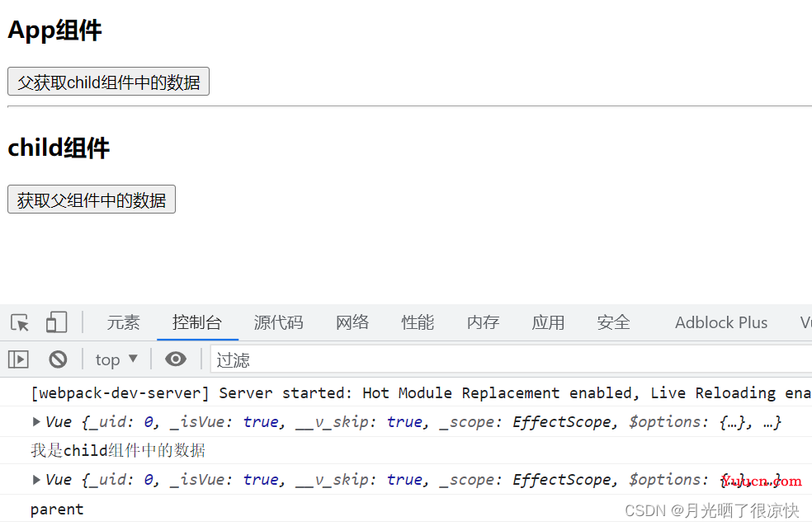Open the 源代码 tab
This screenshot has width=812, height=526.
point(279,322)
